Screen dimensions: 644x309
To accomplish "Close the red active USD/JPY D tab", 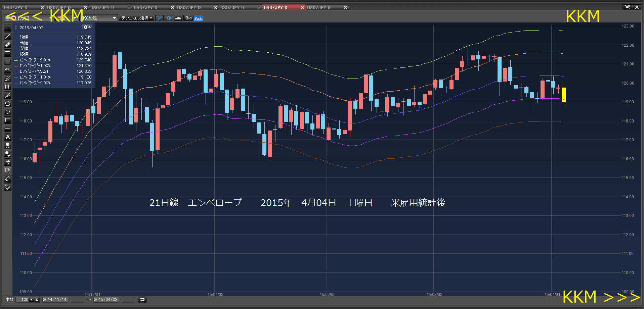I will point(302,7).
